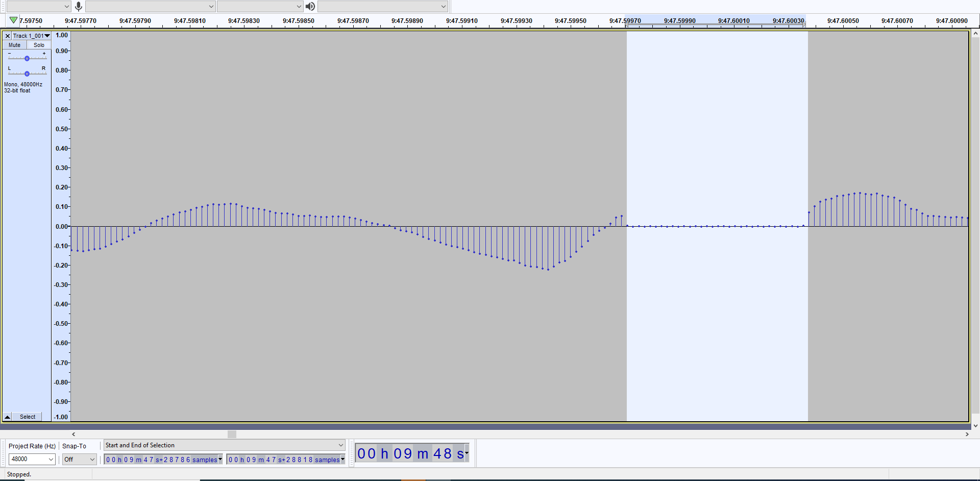Open format menu arrow of selection end field
Screen dimensions: 980x481
point(343,459)
